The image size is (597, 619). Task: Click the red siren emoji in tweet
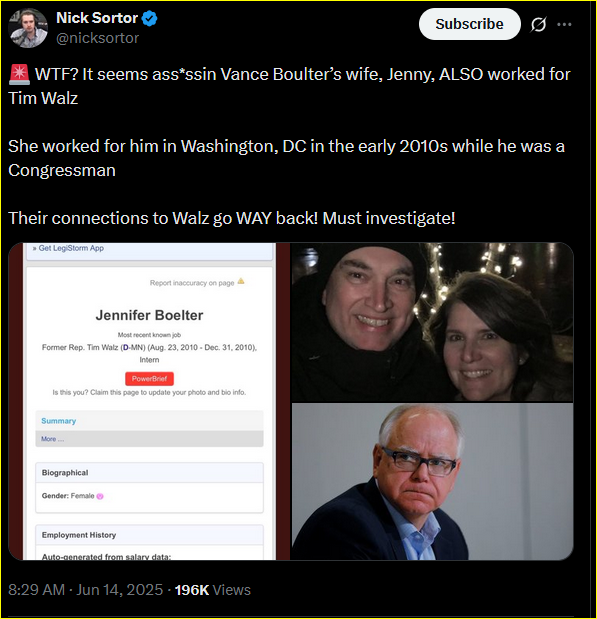point(19,75)
